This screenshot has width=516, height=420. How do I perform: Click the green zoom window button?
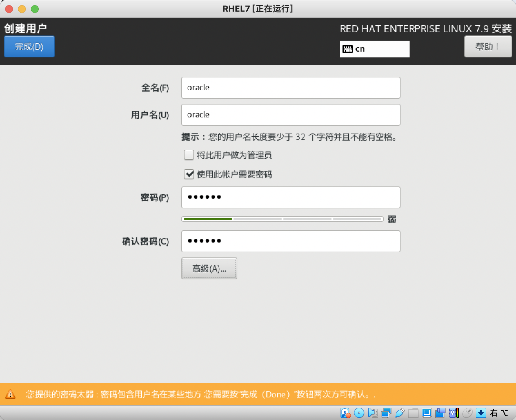tap(35, 9)
